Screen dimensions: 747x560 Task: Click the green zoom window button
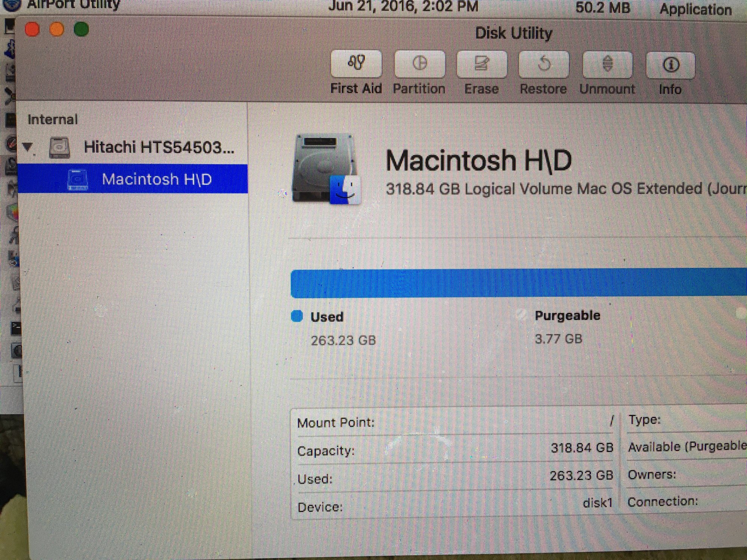[x=81, y=29]
